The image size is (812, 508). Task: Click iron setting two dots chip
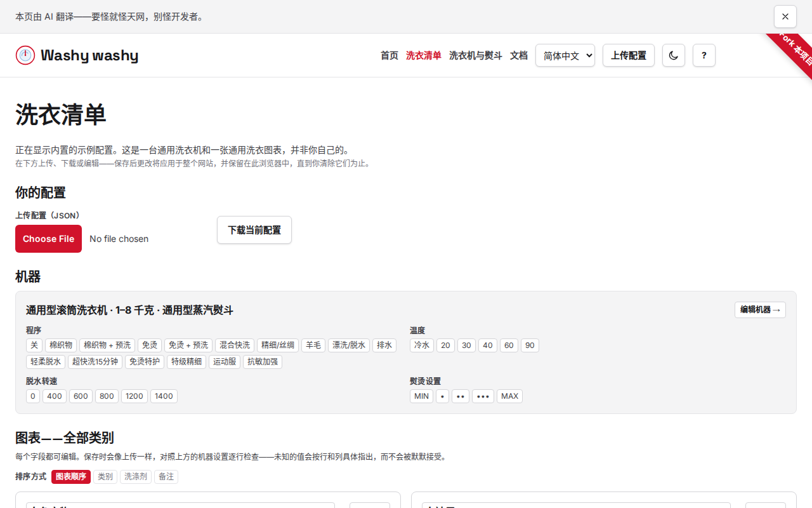point(461,396)
